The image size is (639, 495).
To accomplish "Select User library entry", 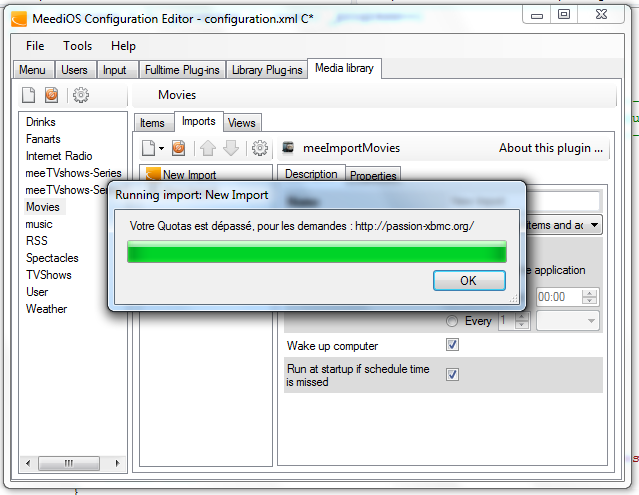I will coord(37,292).
